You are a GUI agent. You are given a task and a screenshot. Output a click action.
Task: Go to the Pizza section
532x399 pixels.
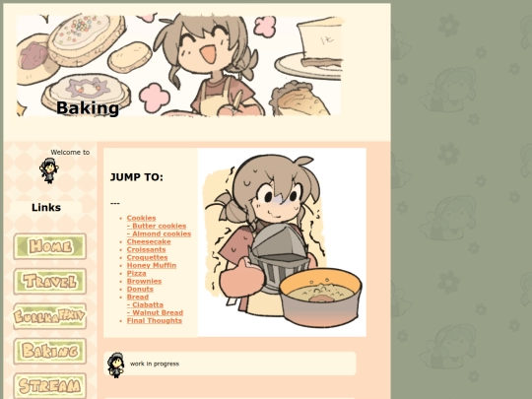click(136, 273)
